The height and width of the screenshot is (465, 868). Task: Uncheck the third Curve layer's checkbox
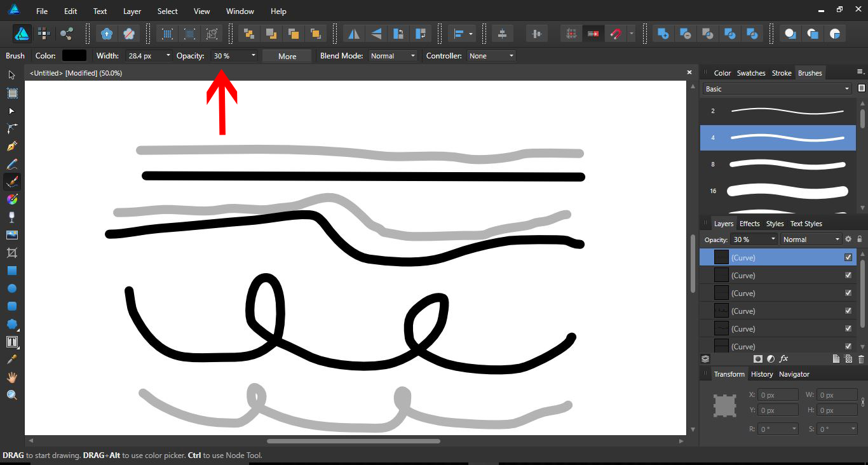point(848,293)
